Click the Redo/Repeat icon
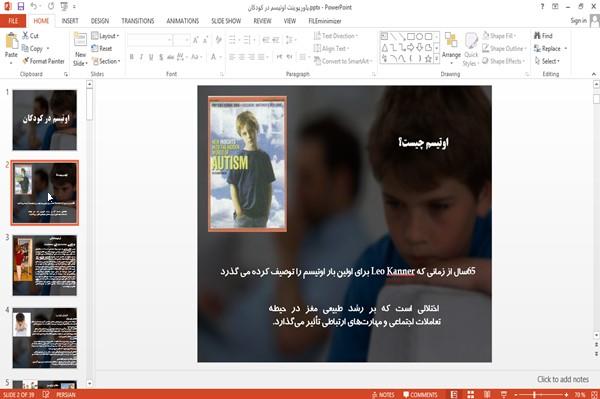Image resolution: width=600 pixels, height=399 pixels. (51, 6)
